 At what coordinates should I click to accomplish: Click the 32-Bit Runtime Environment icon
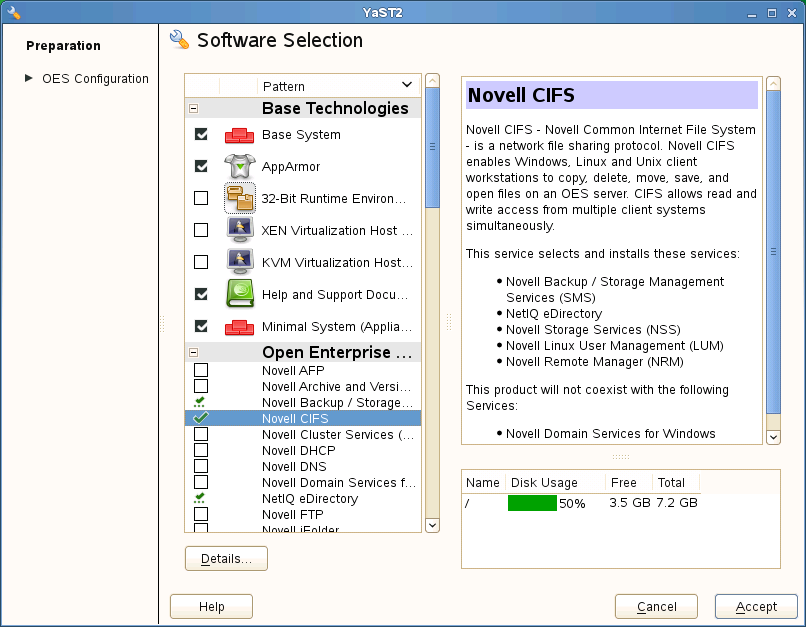240,199
